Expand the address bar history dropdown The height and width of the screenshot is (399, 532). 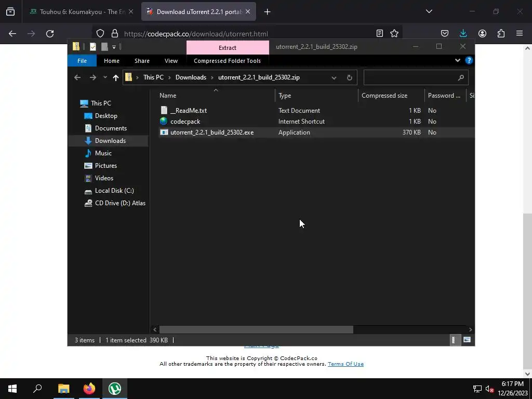point(334,78)
